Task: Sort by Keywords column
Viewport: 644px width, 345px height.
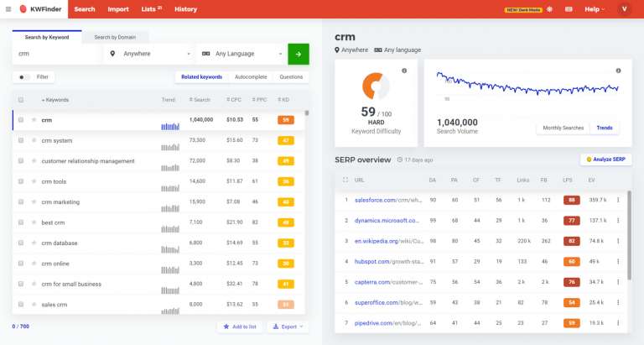Action: click(x=55, y=100)
